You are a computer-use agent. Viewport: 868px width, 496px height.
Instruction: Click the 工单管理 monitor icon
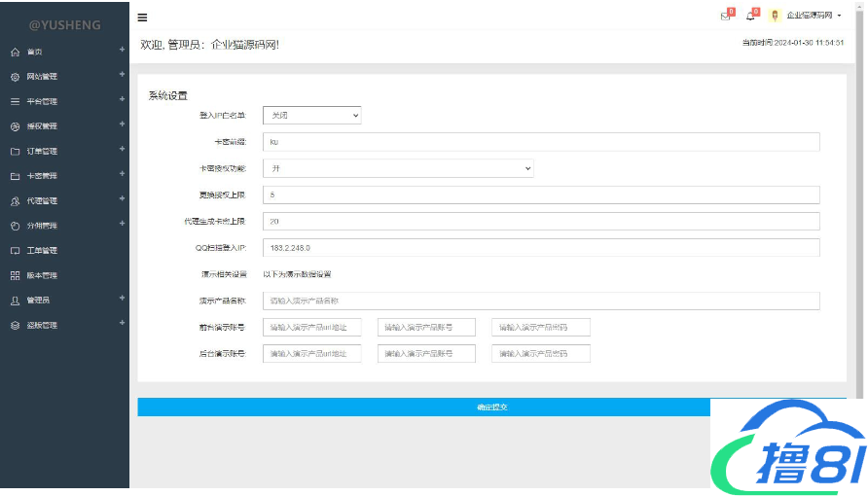point(15,251)
